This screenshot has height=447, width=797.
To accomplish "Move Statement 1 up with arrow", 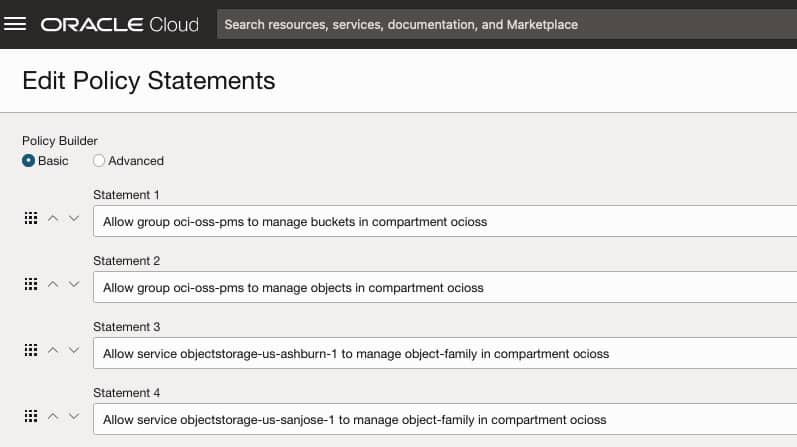I will (x=54, y=219).
